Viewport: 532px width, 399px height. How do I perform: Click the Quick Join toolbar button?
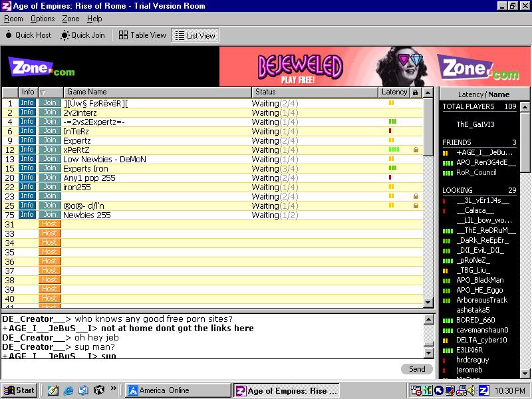click(82, 35)
